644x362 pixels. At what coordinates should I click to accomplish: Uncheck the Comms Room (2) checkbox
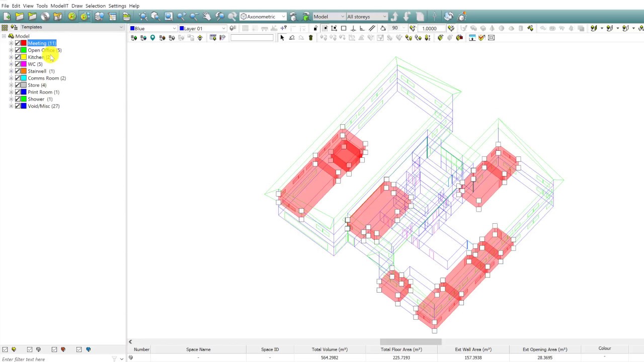(x=18, y=78)
